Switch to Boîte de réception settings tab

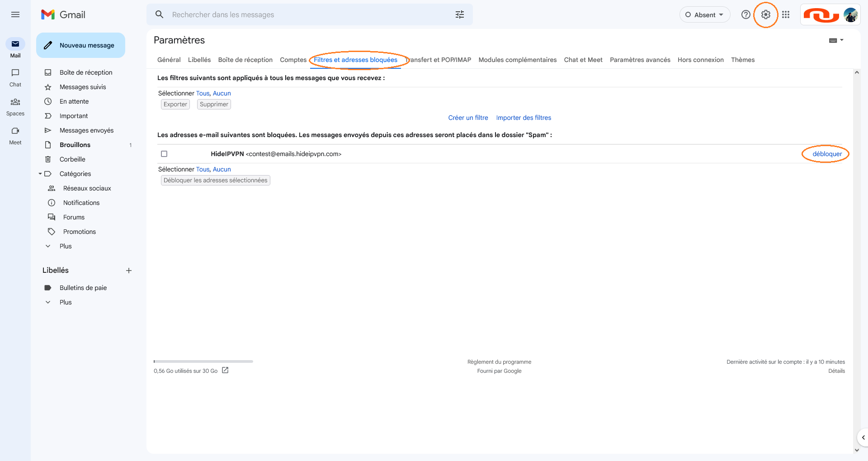245,60
